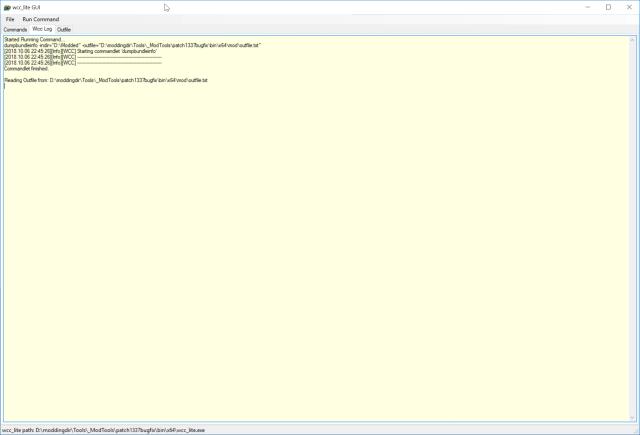640x435 pixels.
Task: Switch to the Commands tab
Action: 15,30
